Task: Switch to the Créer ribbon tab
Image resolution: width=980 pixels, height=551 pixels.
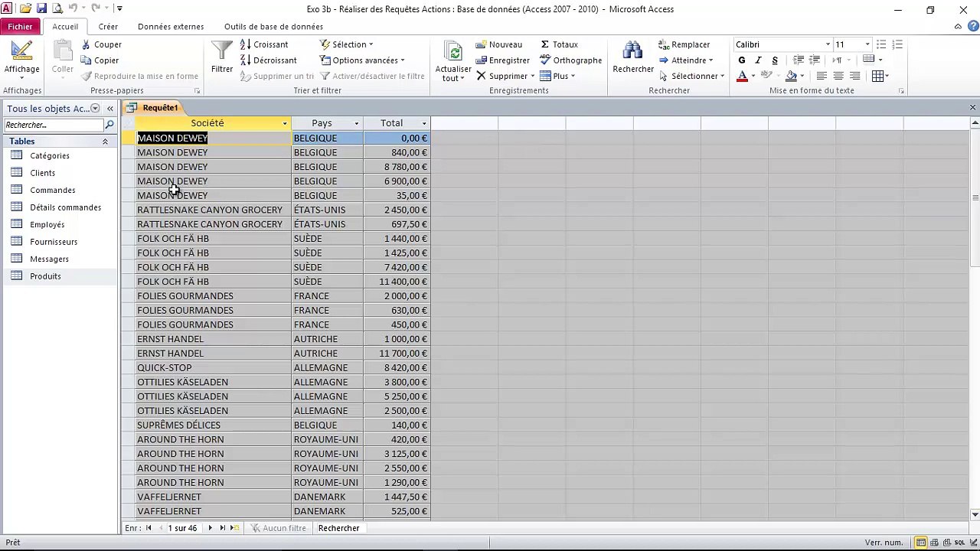Action: pos(108,27)
